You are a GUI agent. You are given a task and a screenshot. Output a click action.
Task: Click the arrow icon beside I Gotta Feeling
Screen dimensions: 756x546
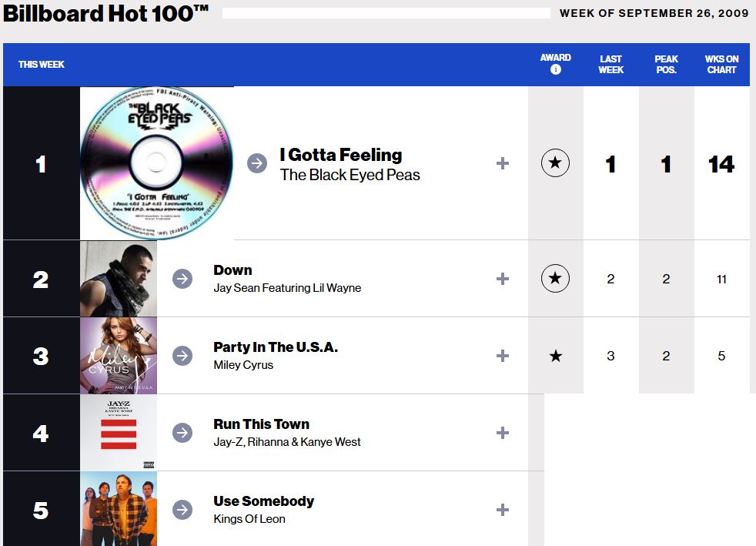tap(257, 163)
